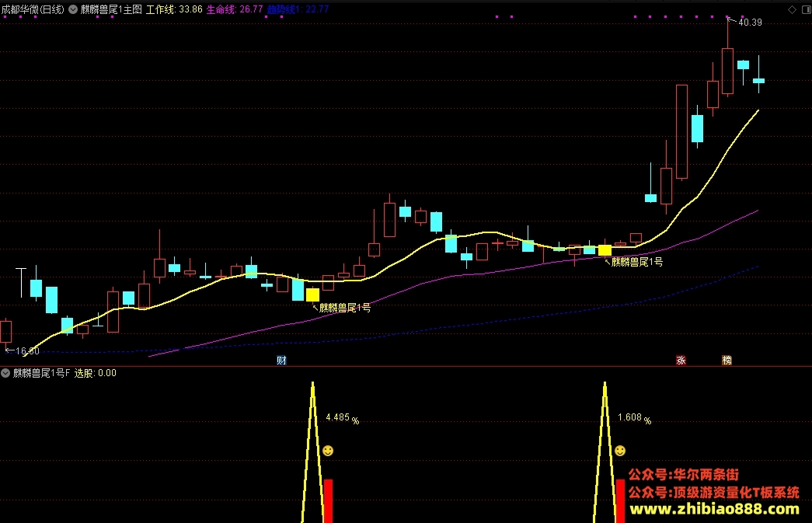This screenshot has height=523, width=812.
Task: Click the 财 marker below the chart
Action: pyautogui.click(x=281, y=361)
